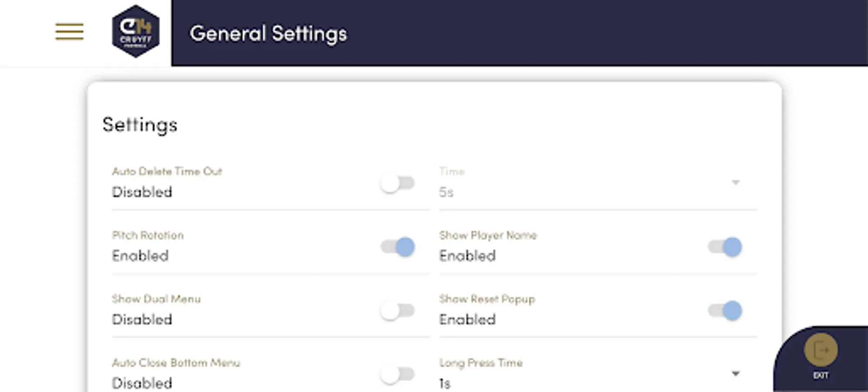
Task: Open the Time duration dropdown
Action: click(x=736, y=183)
